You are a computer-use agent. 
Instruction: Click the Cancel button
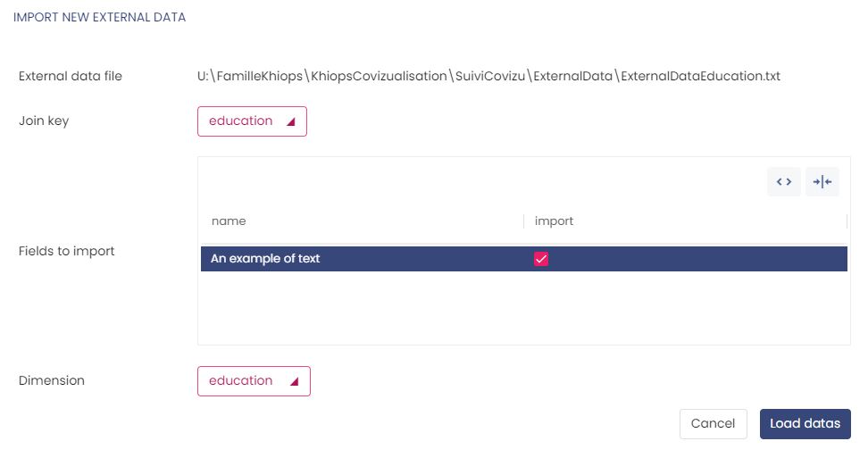[x=713, y=424]
